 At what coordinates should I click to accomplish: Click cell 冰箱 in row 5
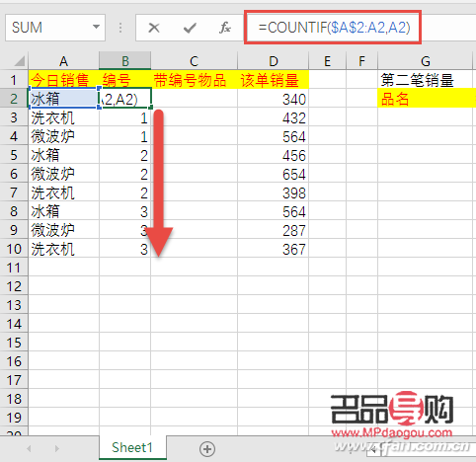click(64, 155)
